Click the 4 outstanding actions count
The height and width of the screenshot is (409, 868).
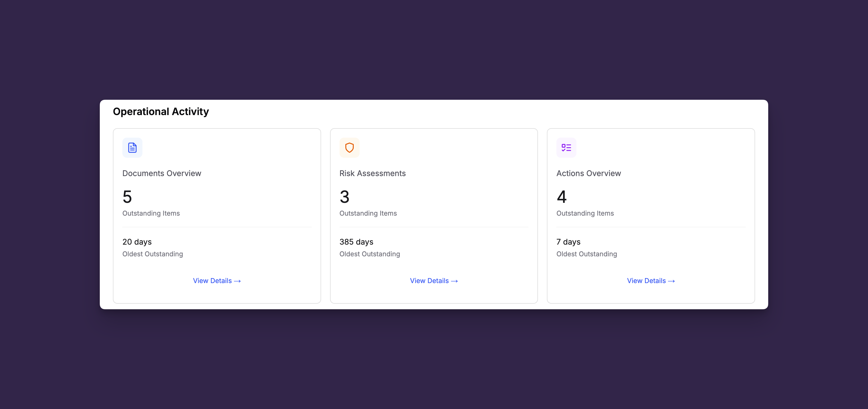561,197
